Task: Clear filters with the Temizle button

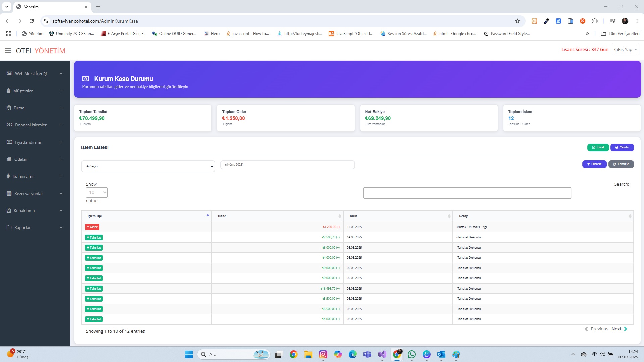Action: (x=621, y=164)
